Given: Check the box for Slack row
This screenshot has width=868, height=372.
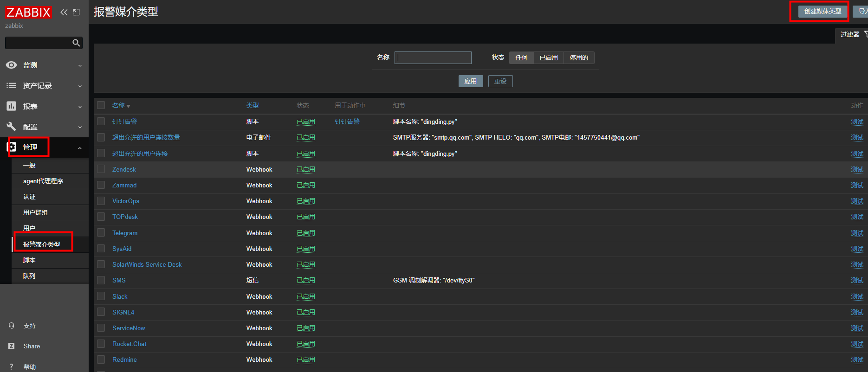Looking at the screenshot, I should [x=101, y=296].
